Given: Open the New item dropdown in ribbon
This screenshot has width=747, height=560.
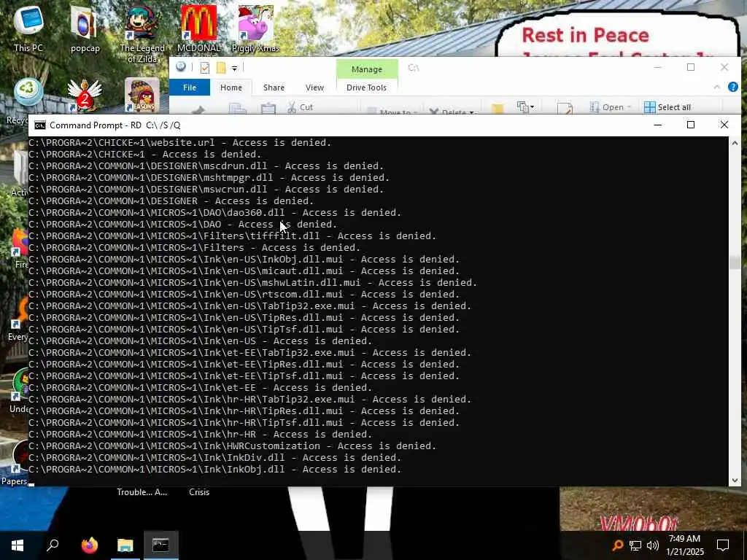Looking at the screenshot, I should (526, 107).
